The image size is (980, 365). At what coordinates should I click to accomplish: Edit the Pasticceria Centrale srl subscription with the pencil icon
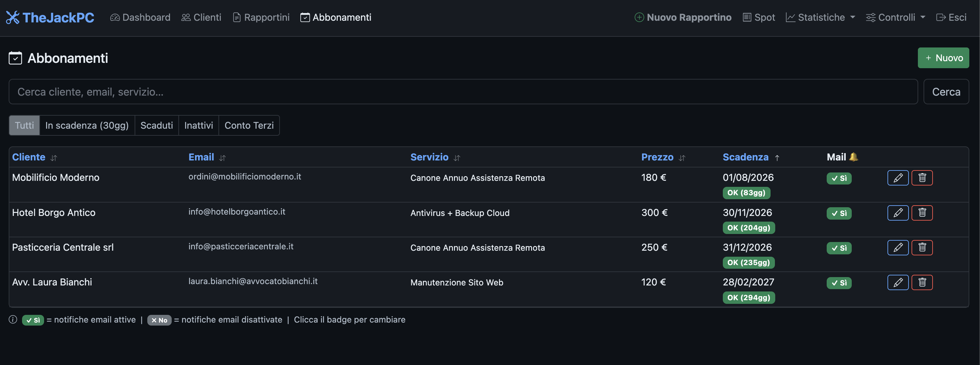(x=898, y=248)
